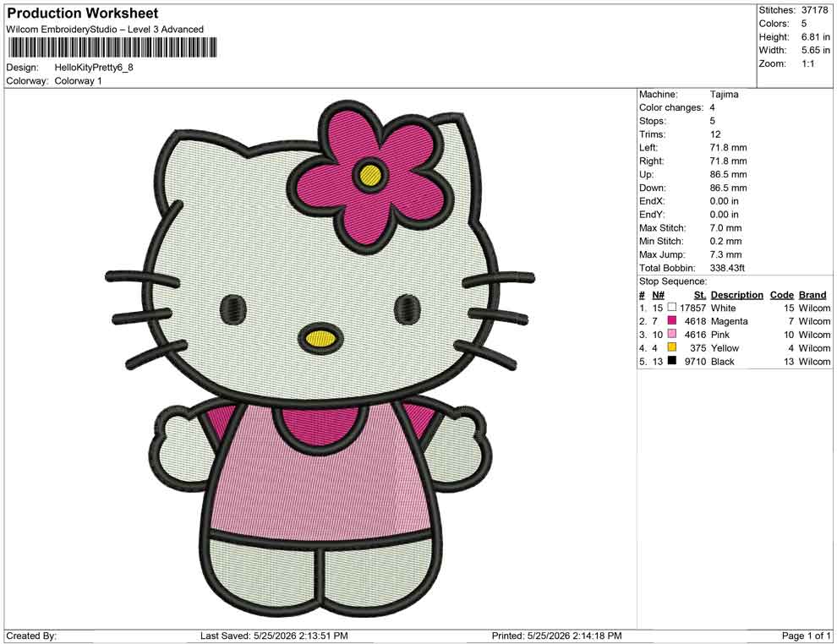This screenshot has height=644, width=837.
Task: Select the 'Pink' description in stop sequence
Action: (720, 335)
